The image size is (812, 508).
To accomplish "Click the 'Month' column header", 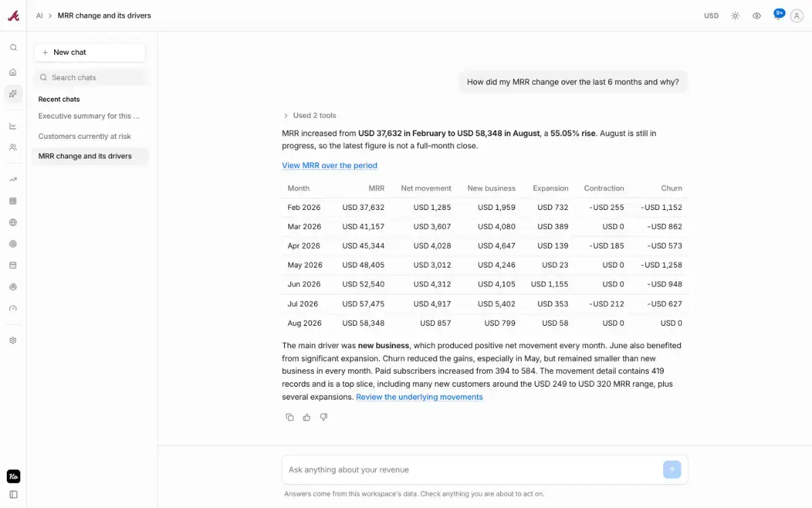I will [298, 188].
